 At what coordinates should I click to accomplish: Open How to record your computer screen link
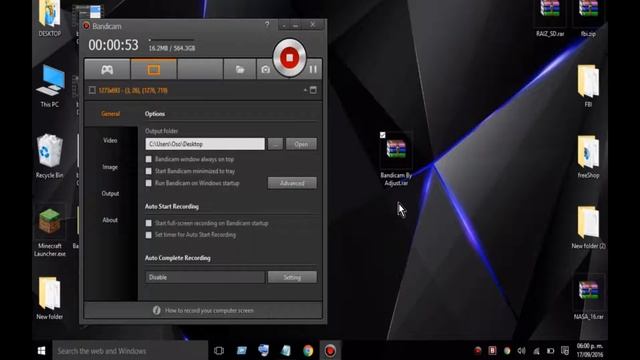pos(209,311)
